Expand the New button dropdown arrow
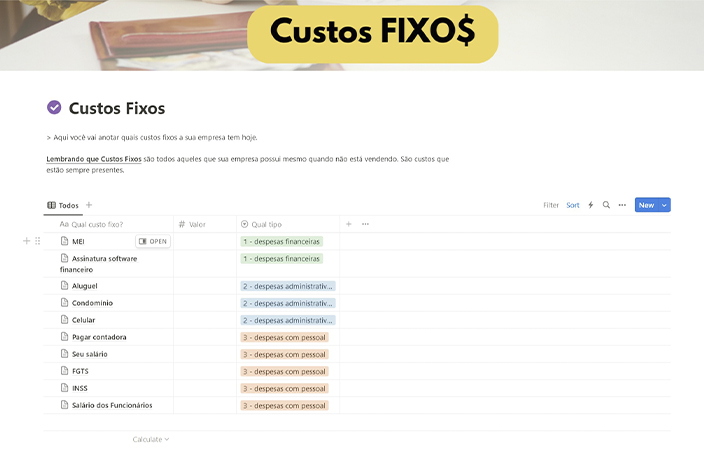 [664, 205]
